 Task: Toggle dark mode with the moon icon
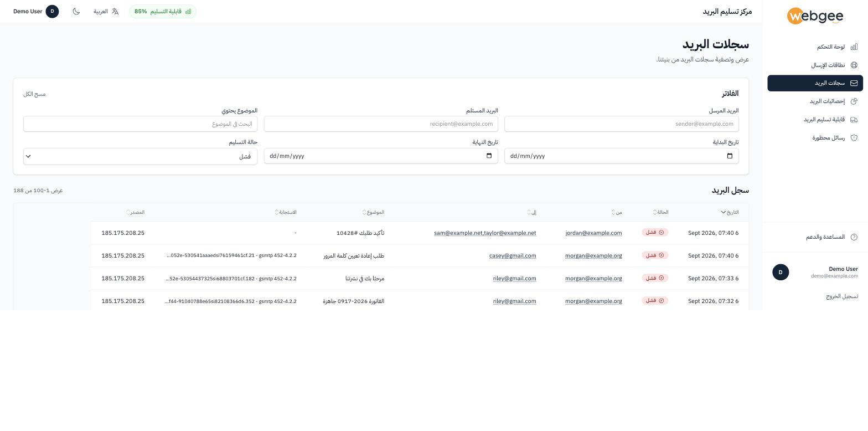(x=76, y=12)
